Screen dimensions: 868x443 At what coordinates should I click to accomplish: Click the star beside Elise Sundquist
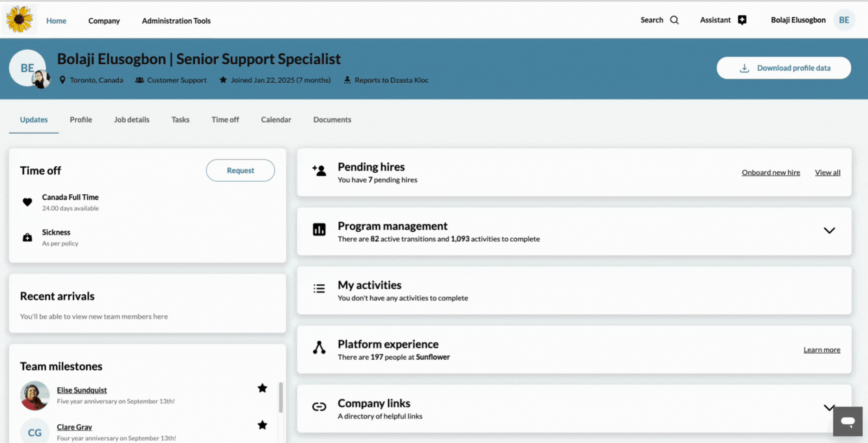point(262,388)
